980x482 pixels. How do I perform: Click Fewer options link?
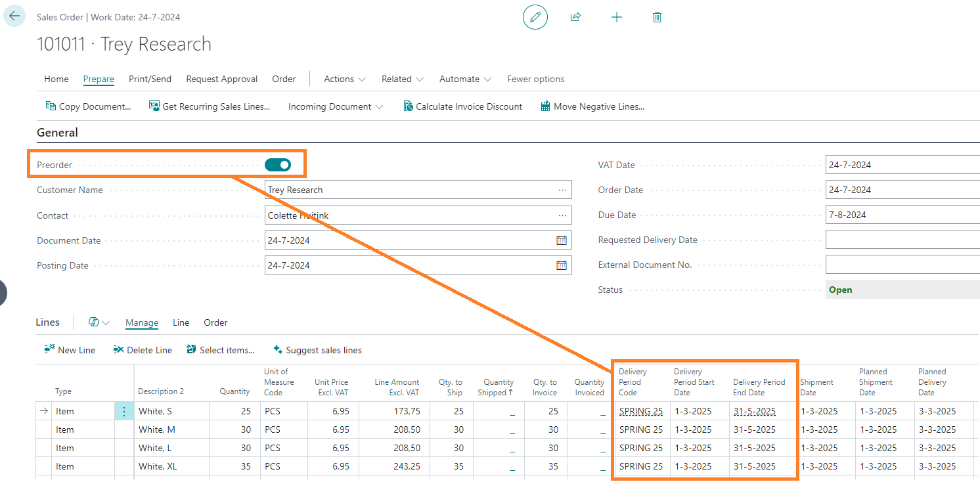[x=535, y=79]
